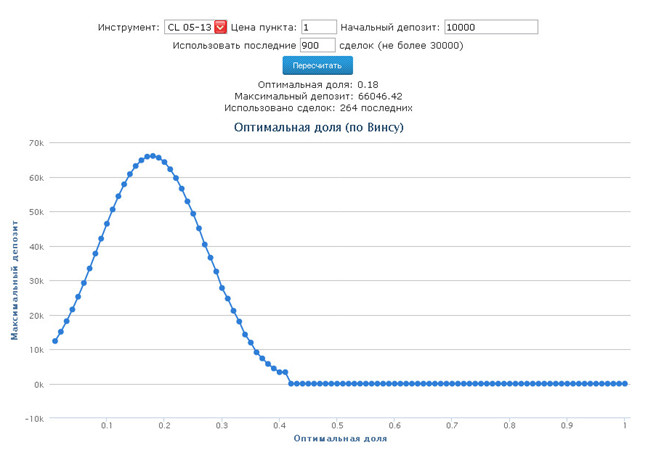This screenshot has width=655, height=464.
Task: Click the x-axis label 0.5
Action: coord(337,426)
